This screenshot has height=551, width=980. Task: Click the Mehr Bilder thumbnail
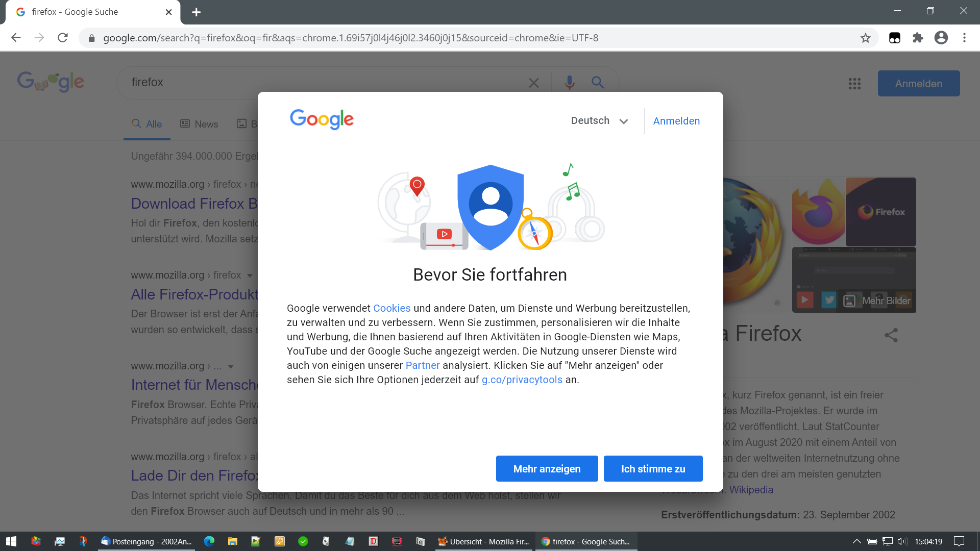point(878,300)
